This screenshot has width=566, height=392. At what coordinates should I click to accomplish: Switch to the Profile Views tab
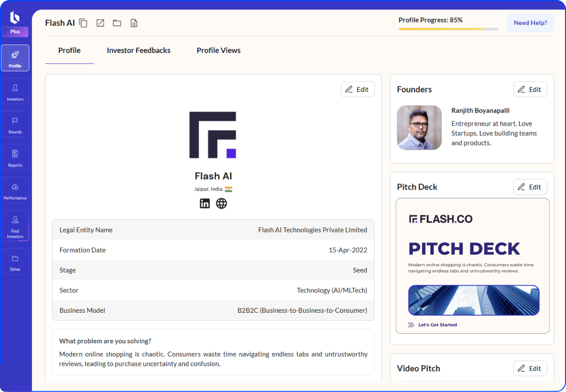[x=219, y=51]
